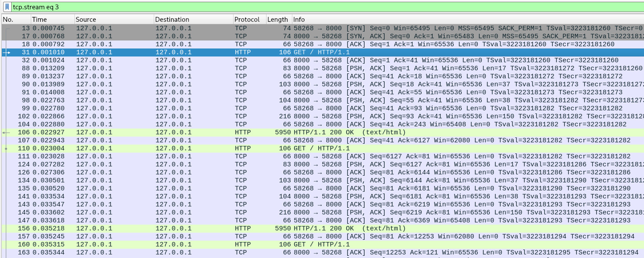Select the GET request packet 160

178,244
